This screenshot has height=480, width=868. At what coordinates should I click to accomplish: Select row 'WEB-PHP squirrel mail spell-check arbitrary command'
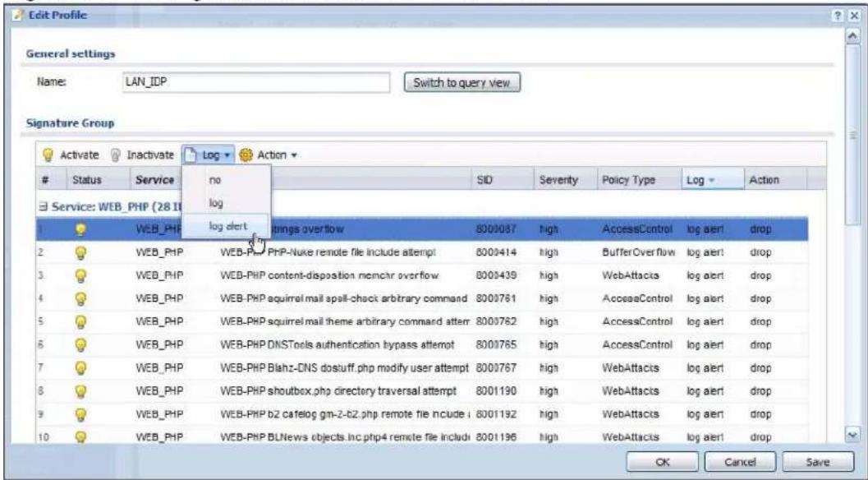click(x=422, y=298)
